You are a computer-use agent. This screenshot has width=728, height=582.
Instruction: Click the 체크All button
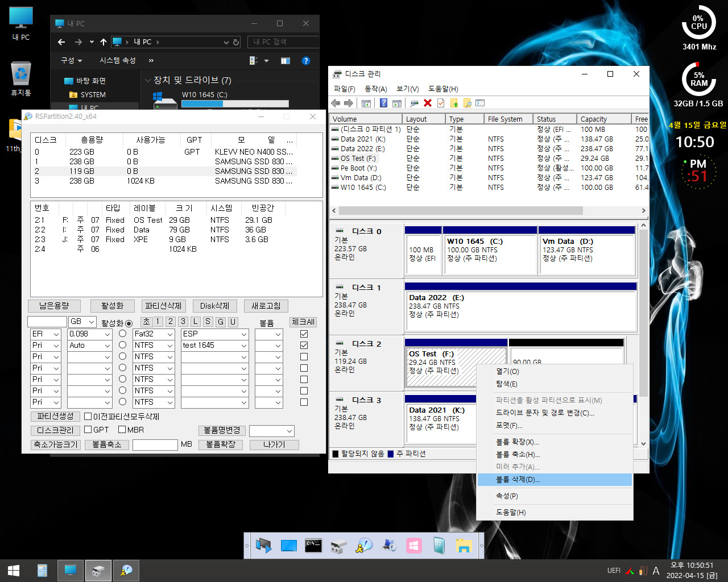coord(303,322)
